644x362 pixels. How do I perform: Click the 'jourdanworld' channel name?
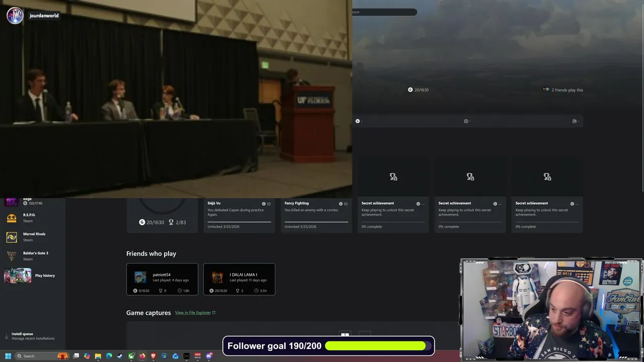tap(44, 16)
